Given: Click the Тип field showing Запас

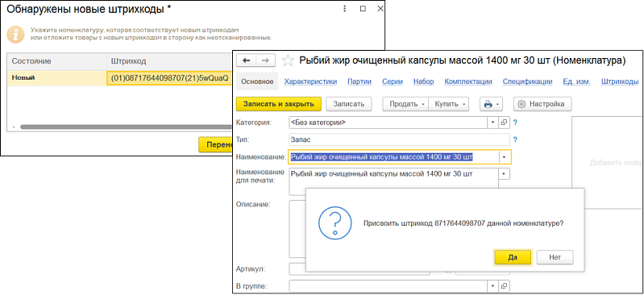Looking at the screenshot, I should 399,139.
